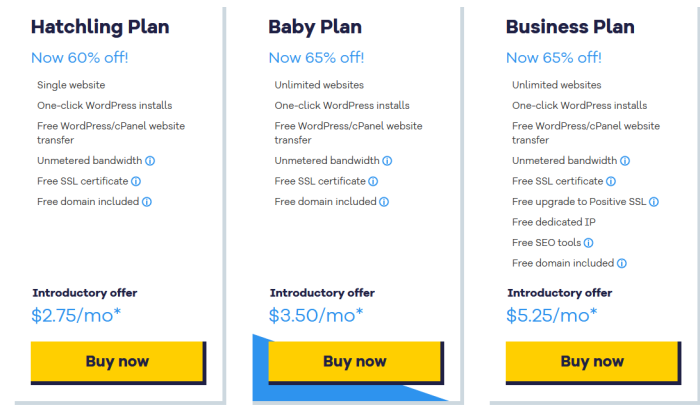The width and height of the screenshot is (700, 420).
Task: Click info icon beside Baby Plan Unmetered bandwidth
Action: click(387, 161)
